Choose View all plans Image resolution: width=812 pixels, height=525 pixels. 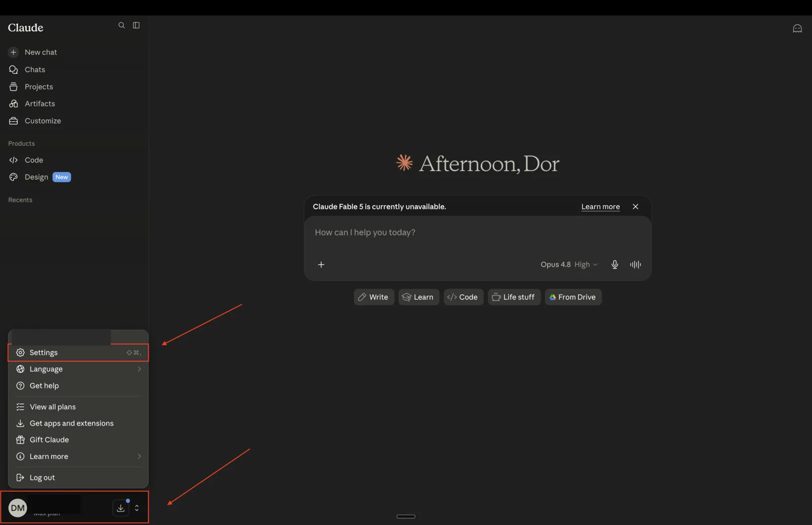78,407
